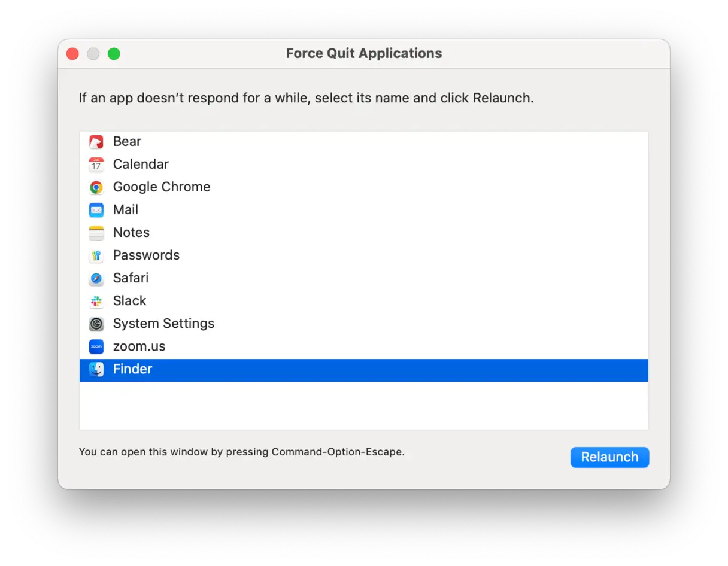This screenshot has width=728, height=566.
Task: Click the zoom.us app icon
Action: (96, 346)
